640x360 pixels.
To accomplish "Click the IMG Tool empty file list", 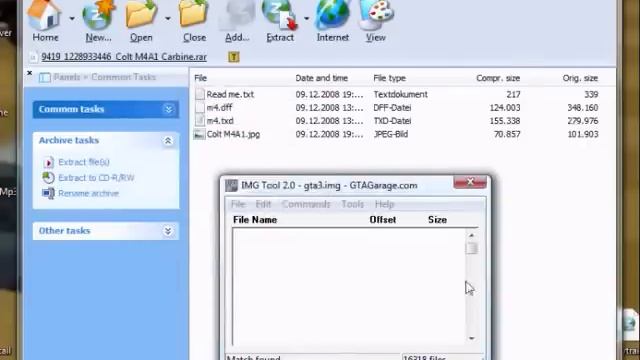I will tap(349, 287).
